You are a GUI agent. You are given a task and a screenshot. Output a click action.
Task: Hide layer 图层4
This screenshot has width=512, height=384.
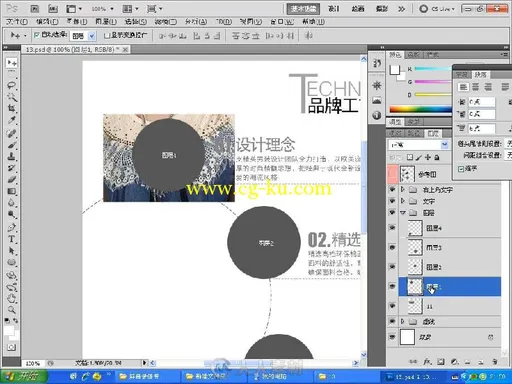(392, 228)
